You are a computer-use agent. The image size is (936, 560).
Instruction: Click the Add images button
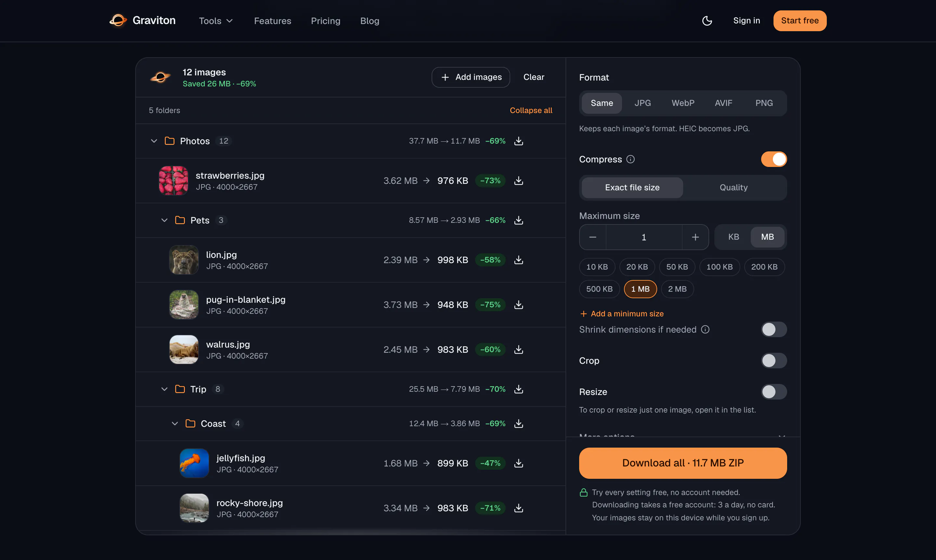[x=471, y=77]
